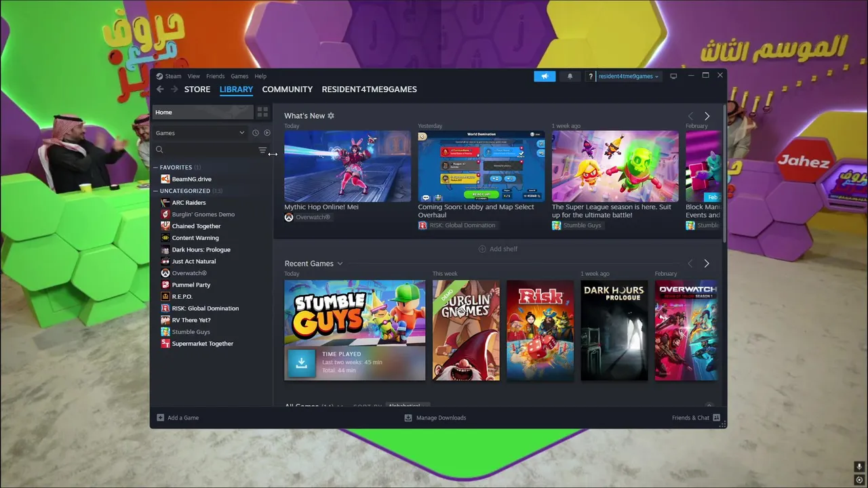Expand the Recent Games shelf dropdown

click(x=340, y=264)
